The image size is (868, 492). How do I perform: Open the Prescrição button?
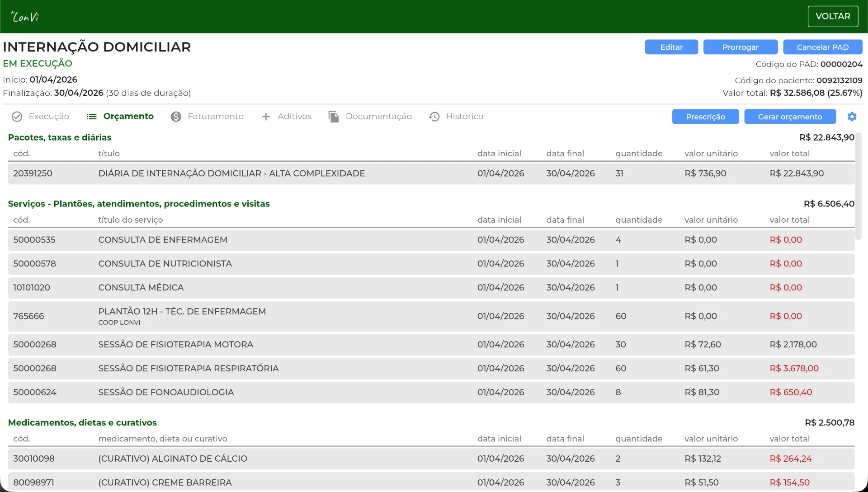pos(705,117)
